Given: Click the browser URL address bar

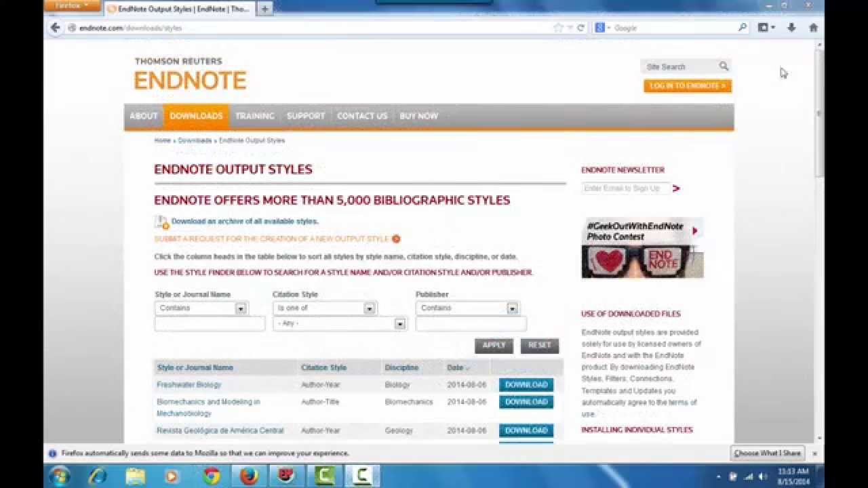Looking at the screenshot, I should (312, 28).
